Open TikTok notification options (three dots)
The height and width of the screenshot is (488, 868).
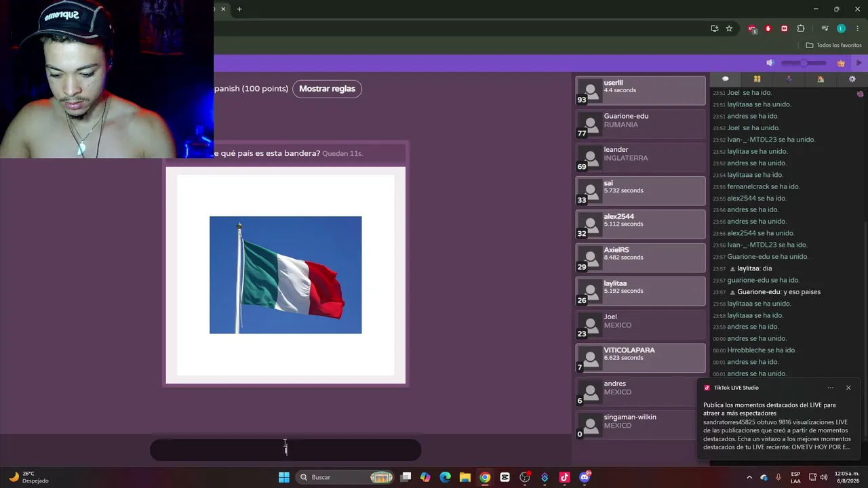[x=830, y=388]
